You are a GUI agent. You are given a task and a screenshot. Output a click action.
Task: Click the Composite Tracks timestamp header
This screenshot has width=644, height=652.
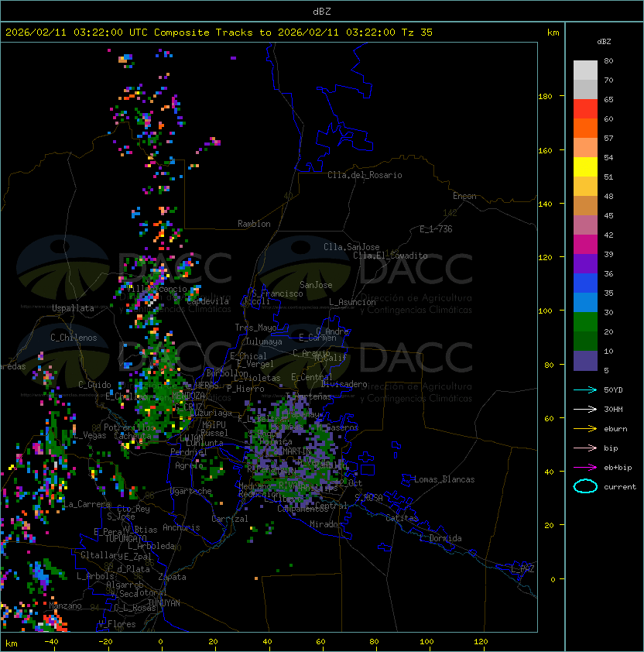pos(219,33)
